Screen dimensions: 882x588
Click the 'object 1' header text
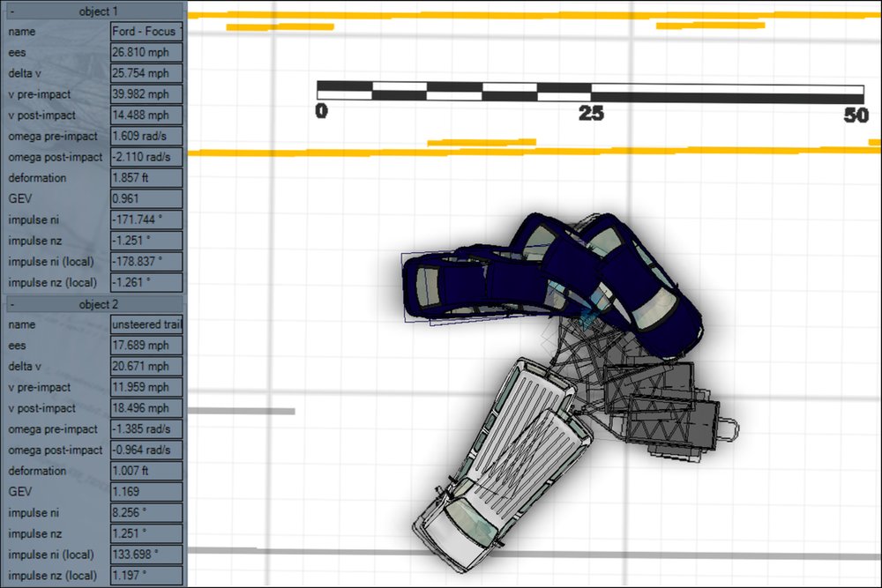pyautogui.click(x=99, y=11)
